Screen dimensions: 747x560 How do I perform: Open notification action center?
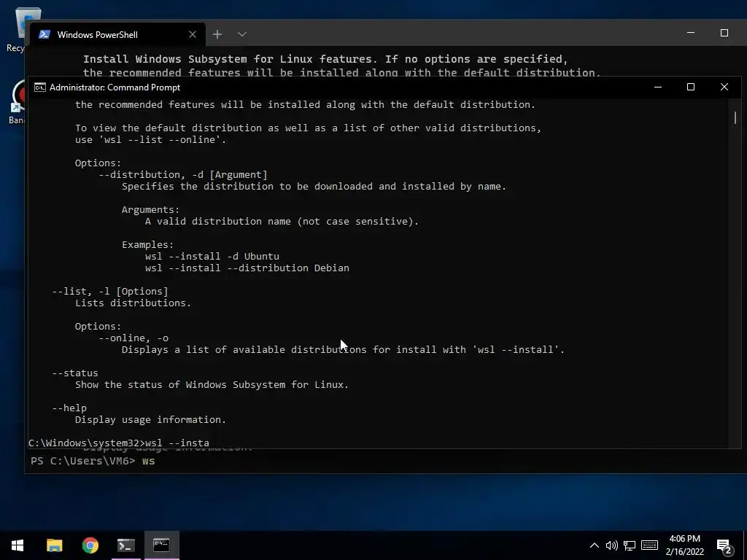[724, 546]
